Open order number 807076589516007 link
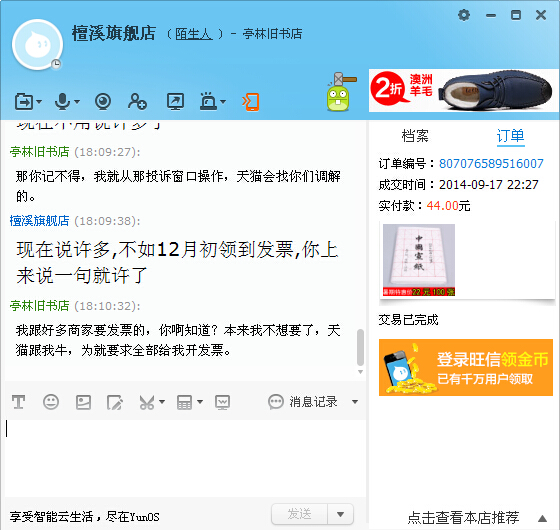The width and height of the screenshot is (560, 530). click(491, 164)
